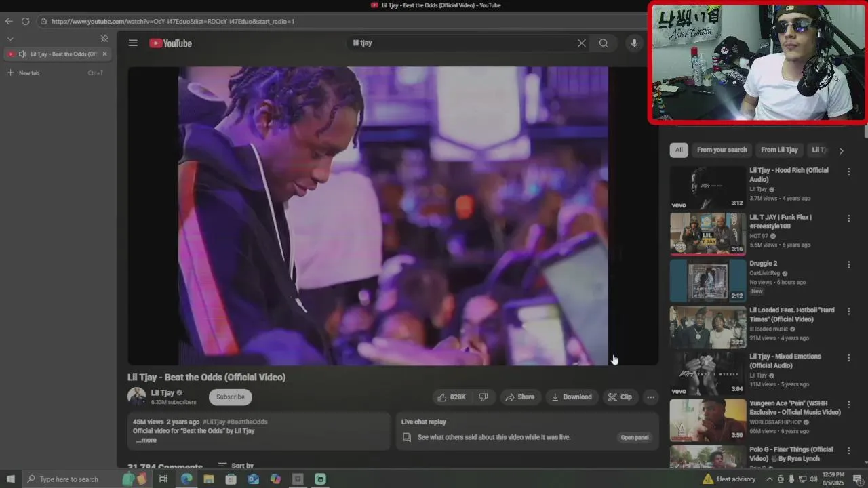Open options for Mixed Emotions video
Screen dimensions: 868x488
[848, 357]
